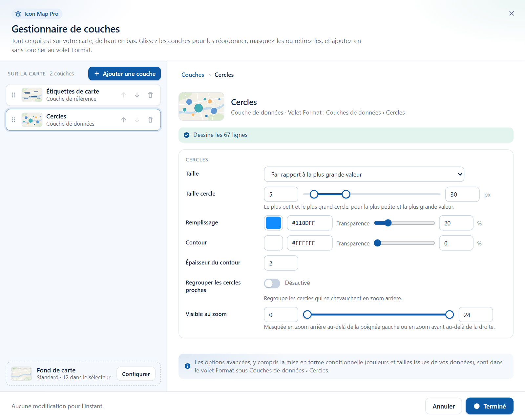The height and width of the screenshot is (420, 525).
Task: Click the Annuler button
Action: click(x=444, y=406)
